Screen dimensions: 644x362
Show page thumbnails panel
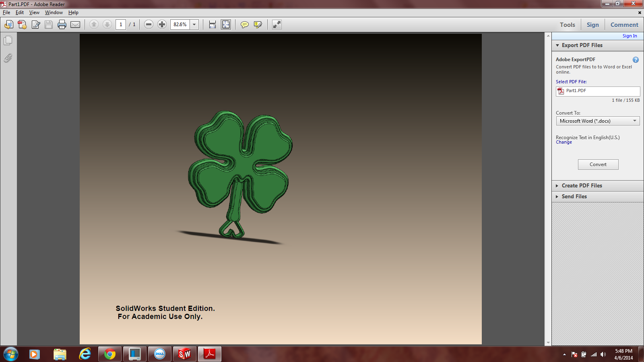(8, 41)
